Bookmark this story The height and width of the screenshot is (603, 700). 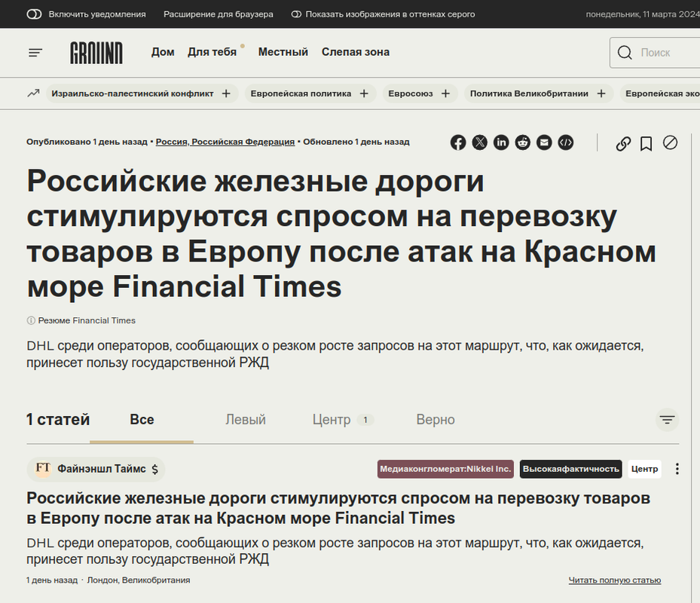click(646, 144)
